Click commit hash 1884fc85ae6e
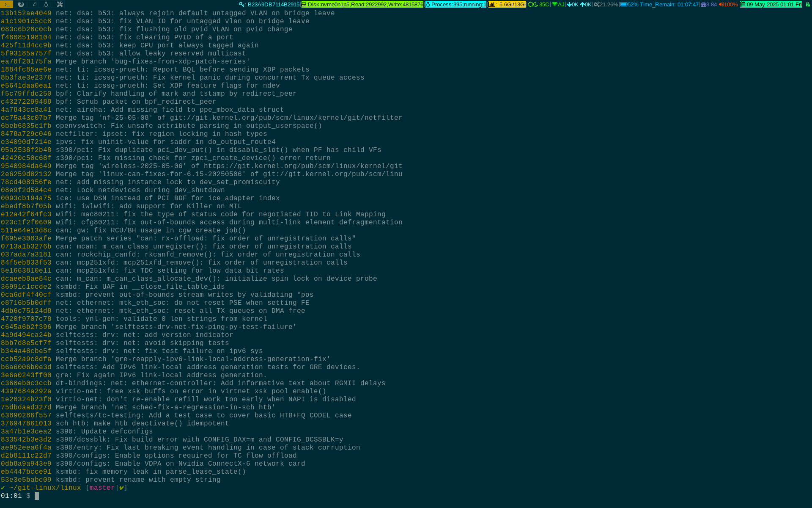Screen dimensions: 812x508 tap(26, 69)
